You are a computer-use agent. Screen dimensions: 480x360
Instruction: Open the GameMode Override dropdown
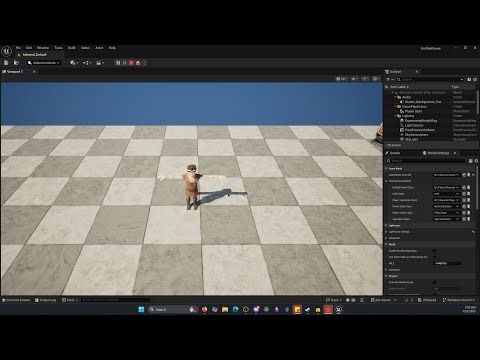(x=447, y=175)
